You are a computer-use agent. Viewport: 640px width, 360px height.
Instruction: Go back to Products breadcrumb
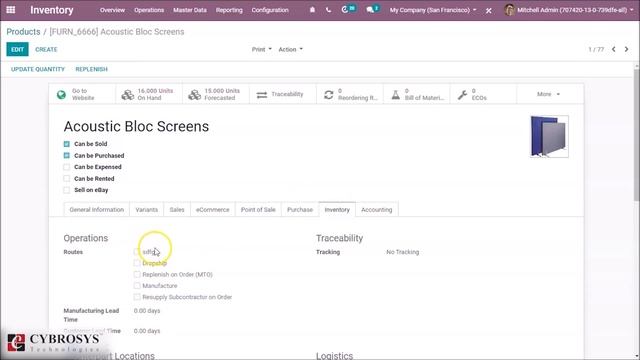[23, 32]
